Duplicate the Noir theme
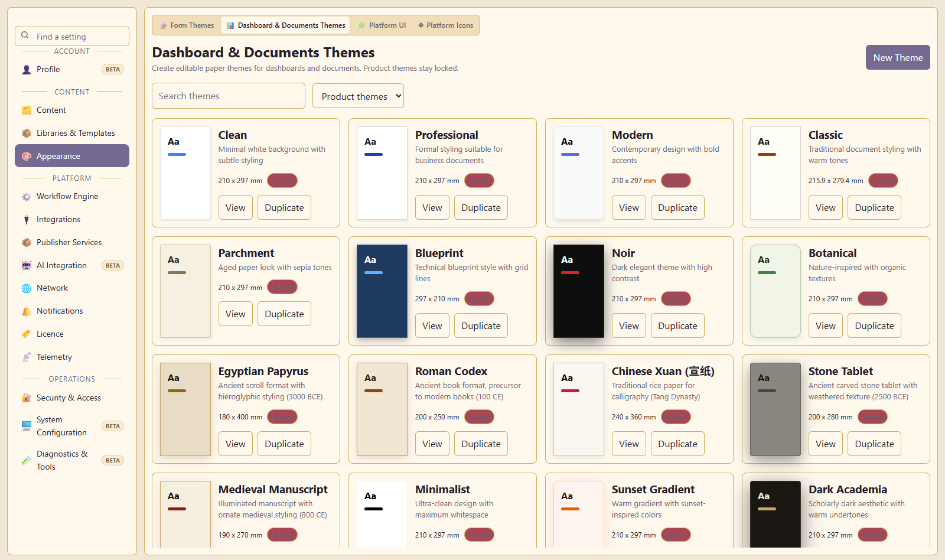The image size is (945, 560). (677, 325)
